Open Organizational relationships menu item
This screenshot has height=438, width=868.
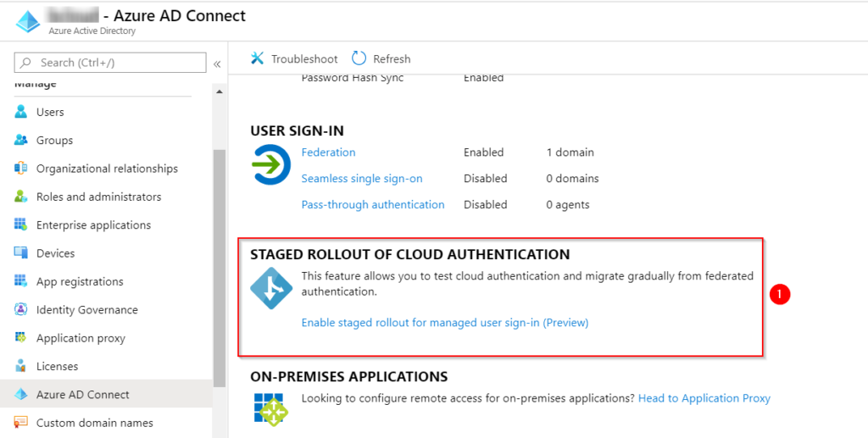(x=106, y=168)
